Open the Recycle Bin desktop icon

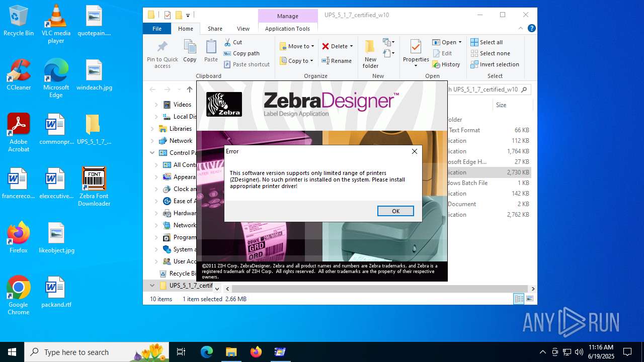click(19, 21)
